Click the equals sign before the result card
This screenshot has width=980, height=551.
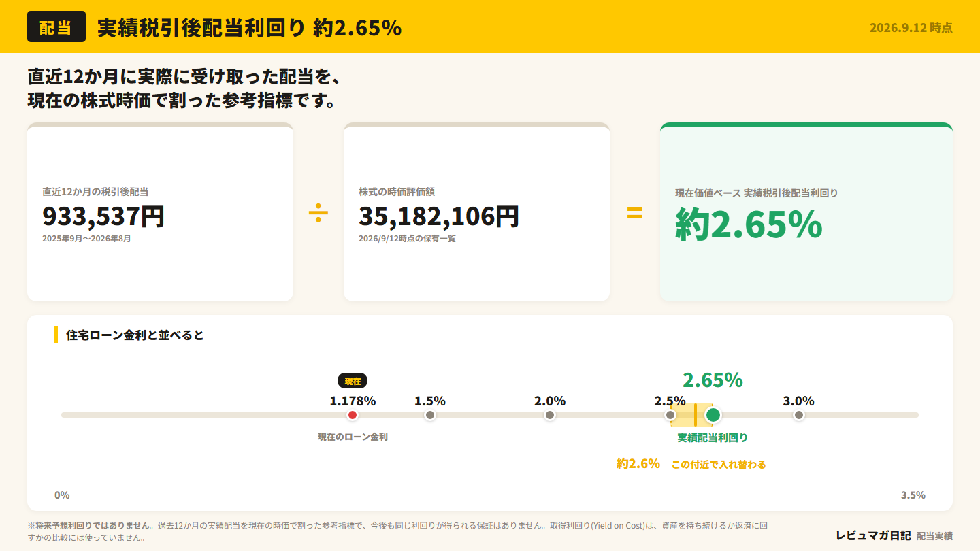(634, 214)
